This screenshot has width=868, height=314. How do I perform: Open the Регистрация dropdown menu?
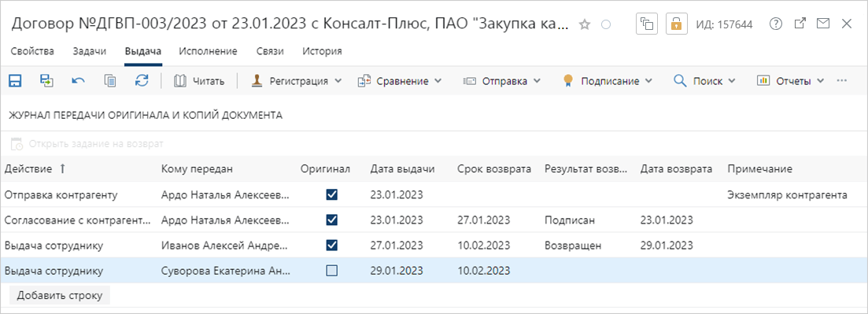[297, 81]
